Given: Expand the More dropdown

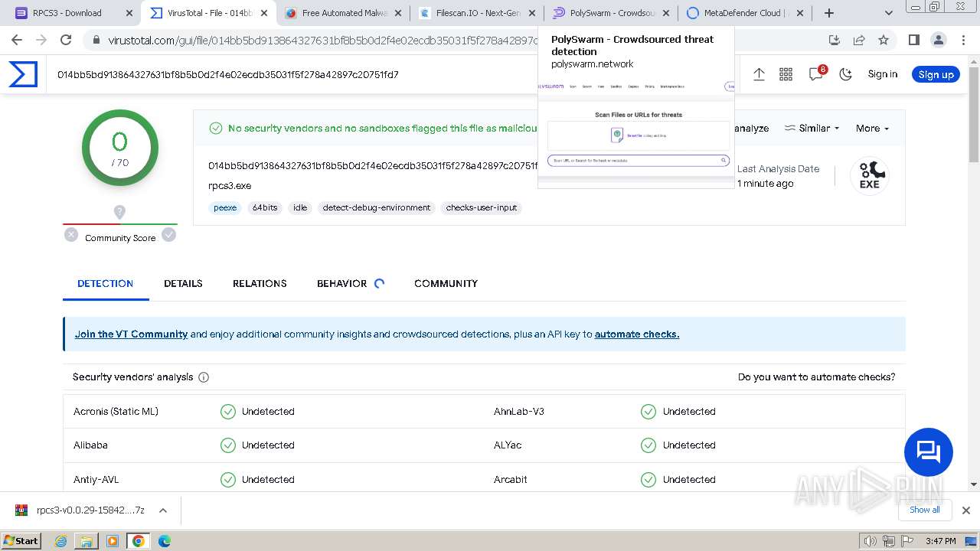Looking at the screenshot, I should coord(872,129).
